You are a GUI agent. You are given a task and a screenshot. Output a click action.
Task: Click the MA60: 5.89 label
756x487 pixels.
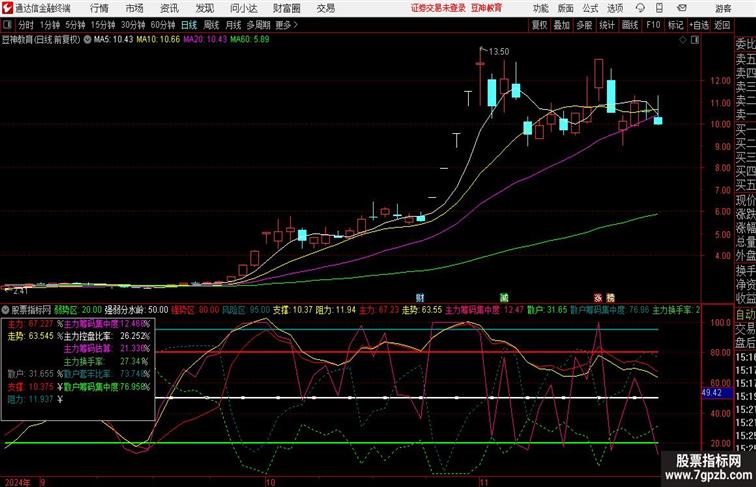[x=250, y=40]
